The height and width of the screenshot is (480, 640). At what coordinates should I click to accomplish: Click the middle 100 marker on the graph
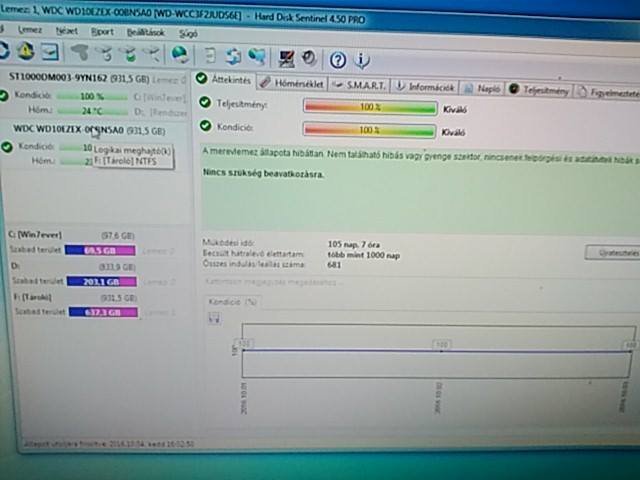442,345
